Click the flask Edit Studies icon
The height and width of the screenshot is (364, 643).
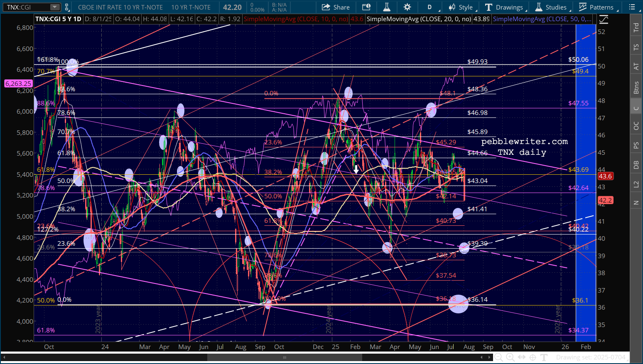click(387, 7)
